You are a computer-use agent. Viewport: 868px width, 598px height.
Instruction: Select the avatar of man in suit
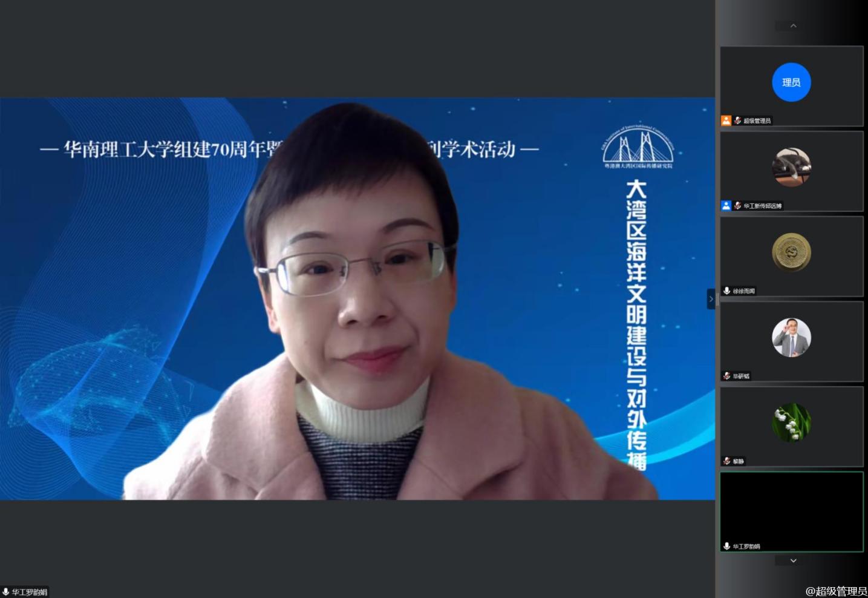coord(791,337)
